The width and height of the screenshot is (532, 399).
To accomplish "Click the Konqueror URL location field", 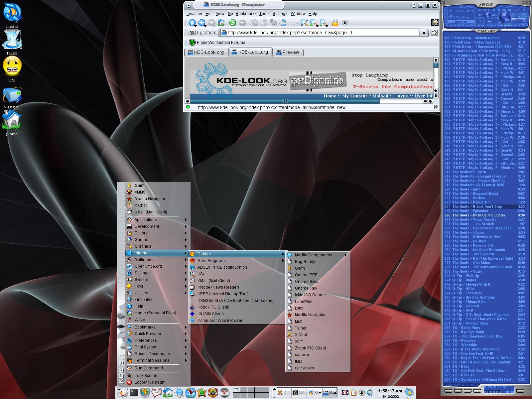I will (x=319, y=33).
